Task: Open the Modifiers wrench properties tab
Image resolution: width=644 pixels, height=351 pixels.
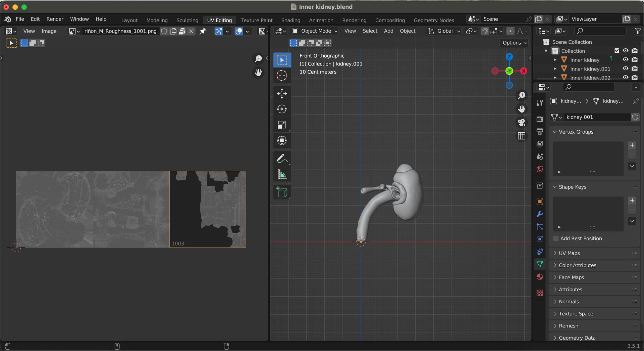Action: point(540,214)
